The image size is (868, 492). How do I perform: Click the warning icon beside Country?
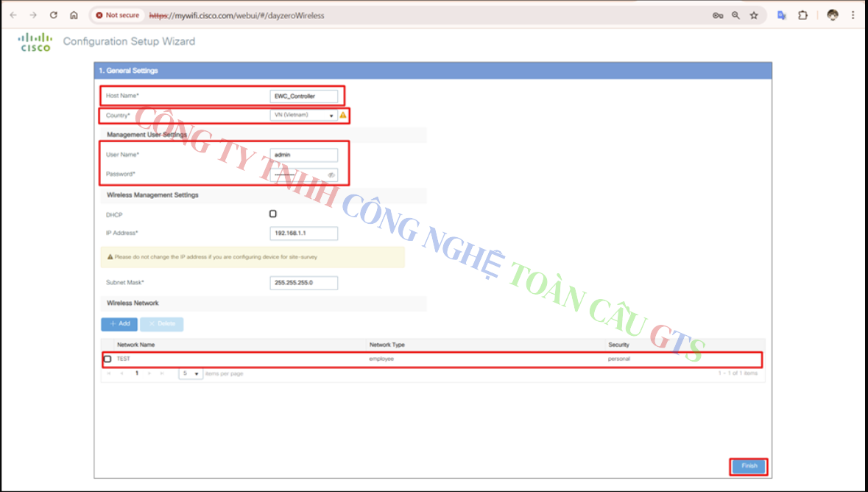click(343, 115)
